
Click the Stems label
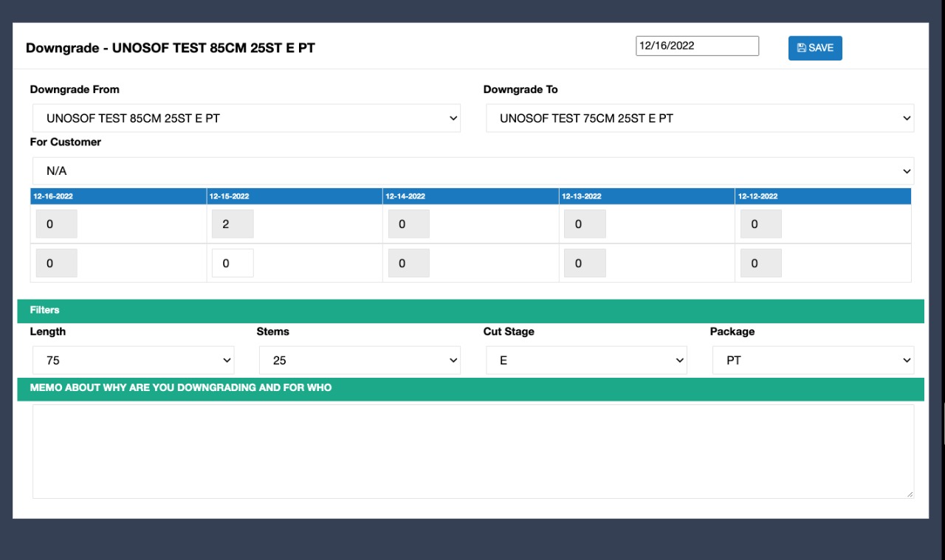coord(273,331)
